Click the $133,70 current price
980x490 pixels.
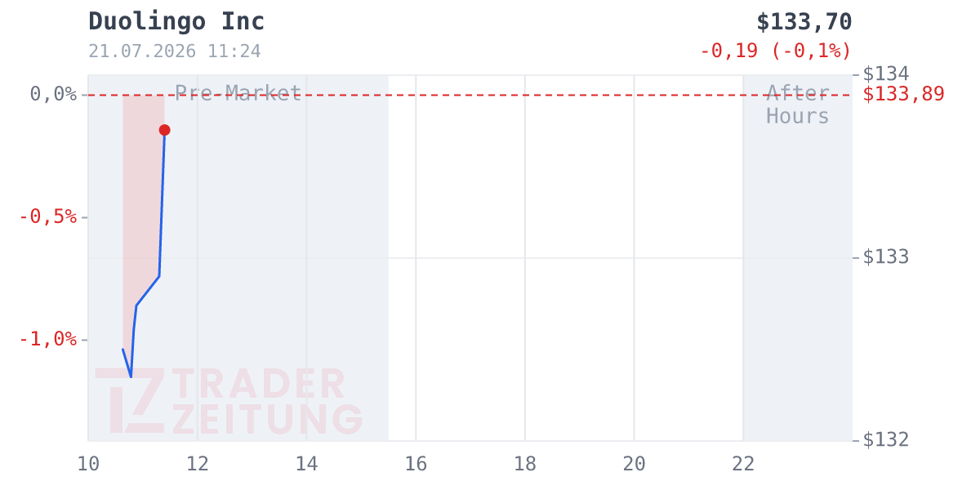pos(804,21)
